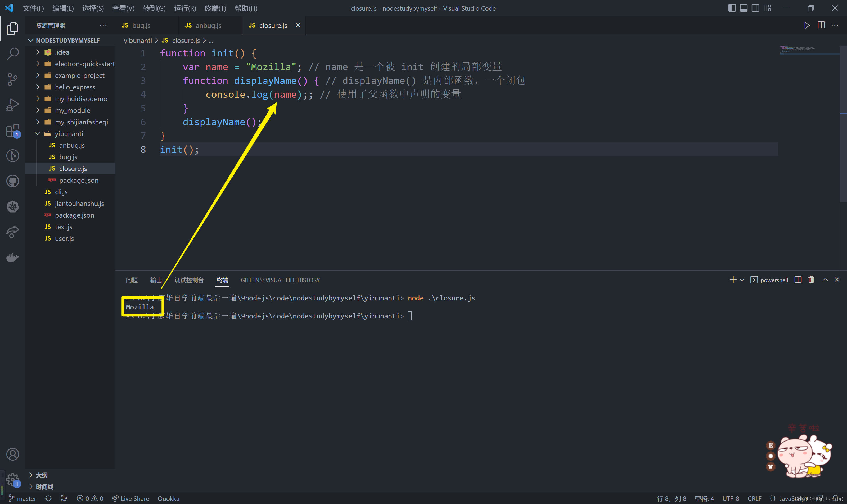The height and width of the screenshot is (504, 847).
Task: Open the Source Control view
Action: tap(12, 79)
